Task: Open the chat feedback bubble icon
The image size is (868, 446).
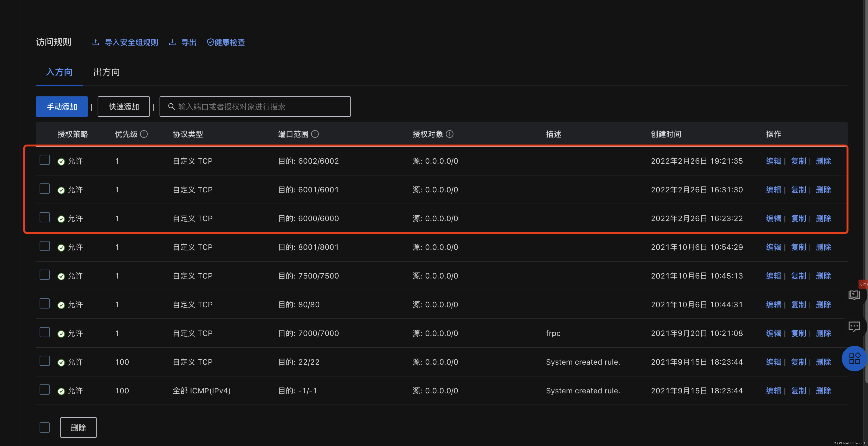Action: pos(854,326)
